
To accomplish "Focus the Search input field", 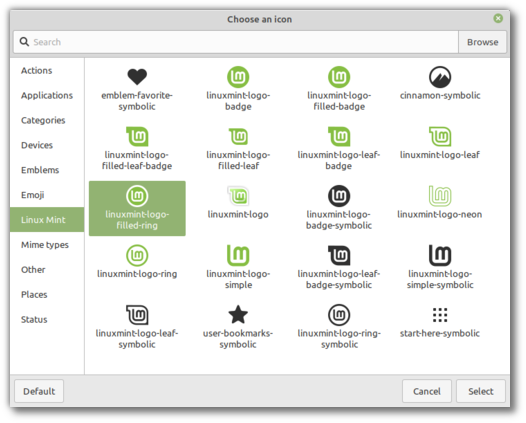I will 236,42.
